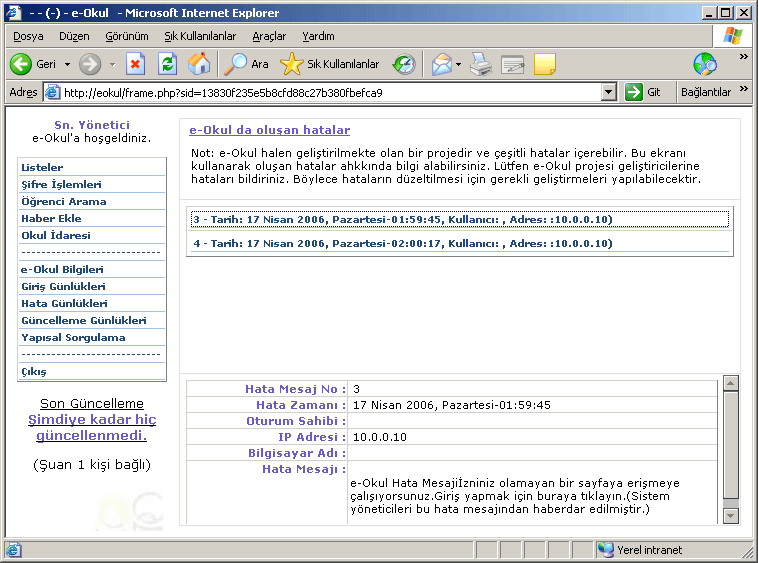The image size is (758, 563).
Task: Click the green Back arrow icon
Action: [x=21, y=64]
